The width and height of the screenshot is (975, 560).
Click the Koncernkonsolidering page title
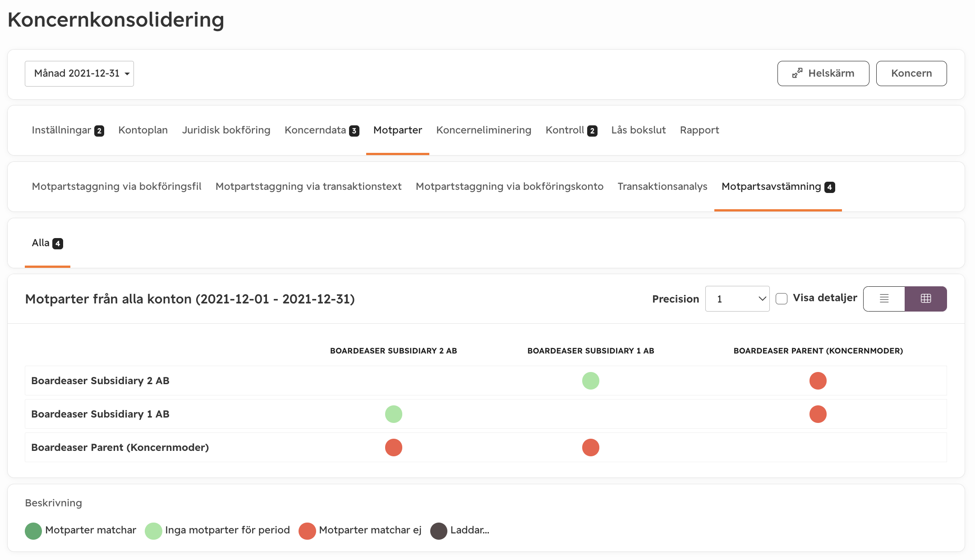tap(116, 20)
